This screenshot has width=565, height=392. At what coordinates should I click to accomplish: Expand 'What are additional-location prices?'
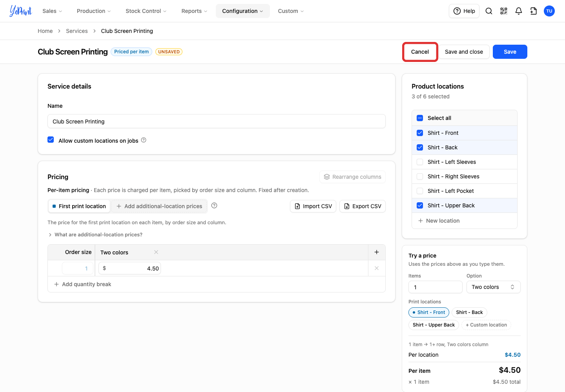tap(95, 234)
